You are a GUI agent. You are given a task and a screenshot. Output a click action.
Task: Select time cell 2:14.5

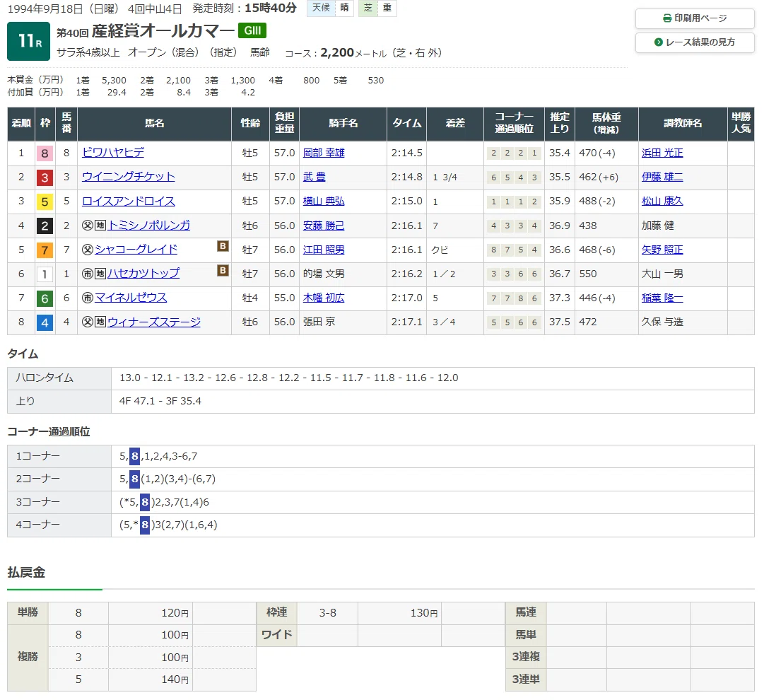(x=407, y=153)
